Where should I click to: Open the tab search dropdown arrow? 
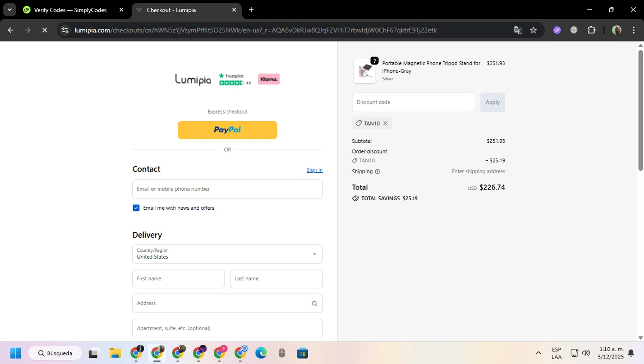coord(9,9)
